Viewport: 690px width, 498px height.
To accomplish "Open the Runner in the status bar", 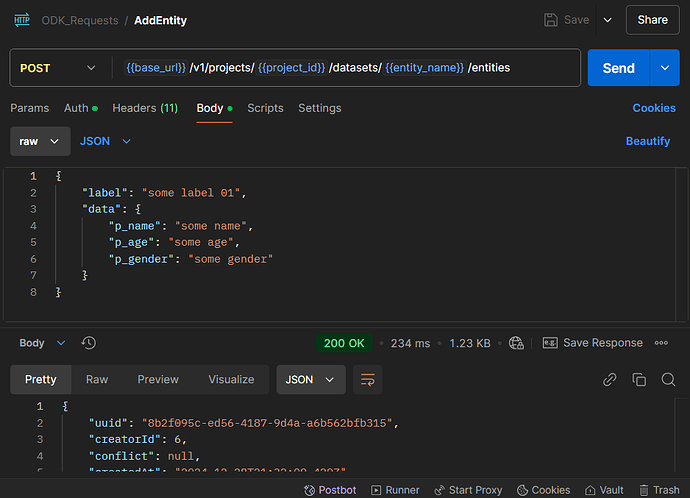I will coord(395,490).
